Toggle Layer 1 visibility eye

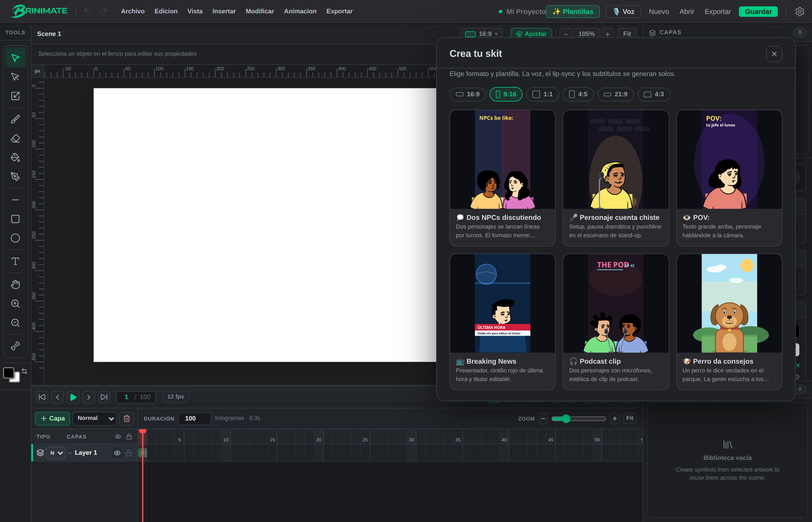click(117, 453)
